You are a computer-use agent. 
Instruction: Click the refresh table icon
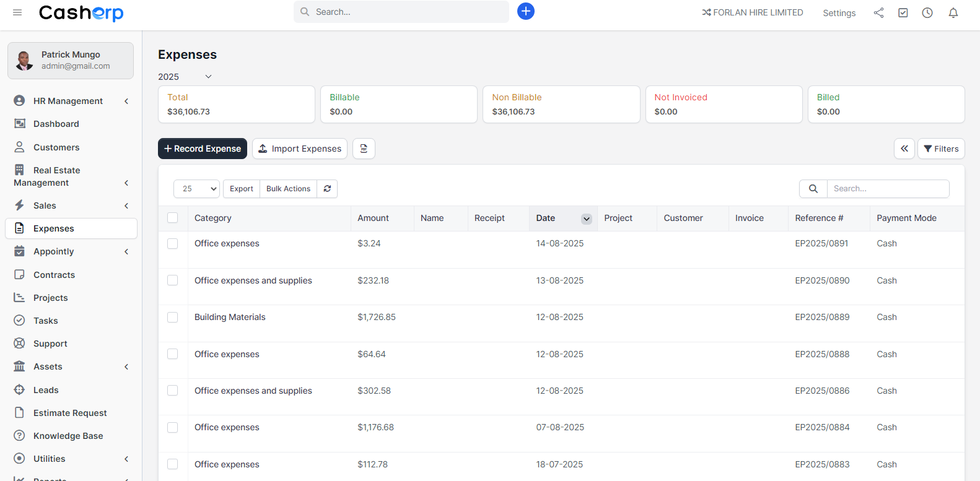[327, 189]
